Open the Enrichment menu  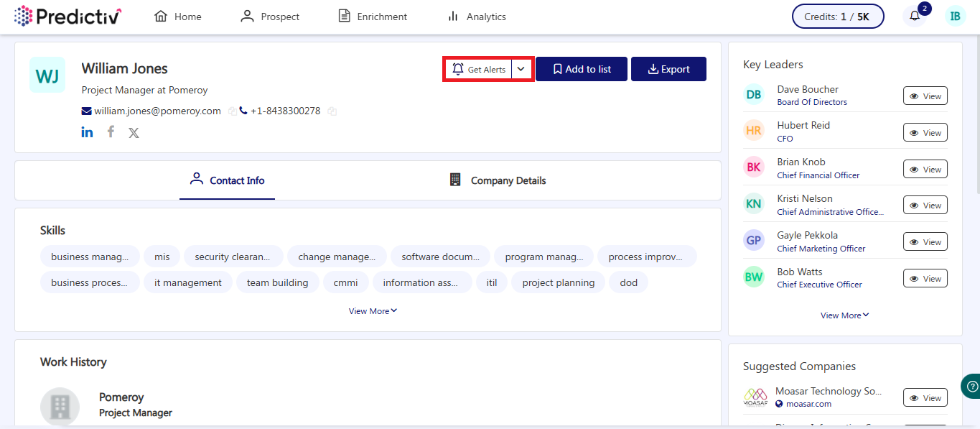point(373,17)
